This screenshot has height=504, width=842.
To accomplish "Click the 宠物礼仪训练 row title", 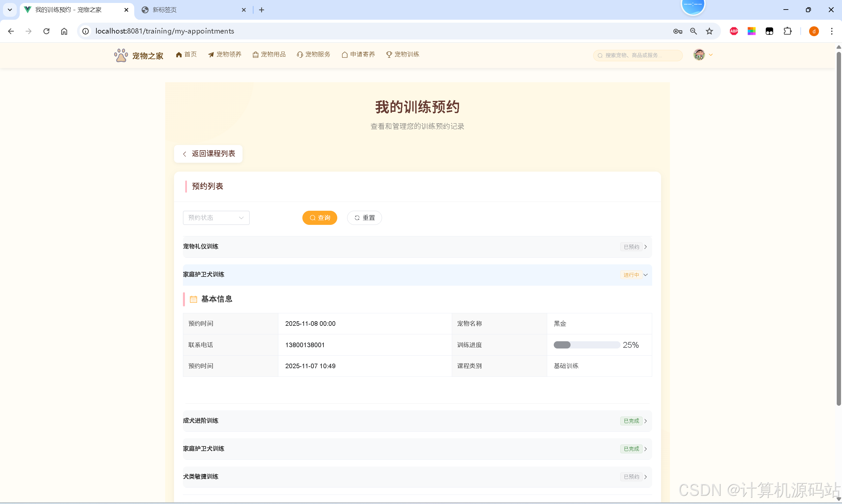I will pos(200,247).
